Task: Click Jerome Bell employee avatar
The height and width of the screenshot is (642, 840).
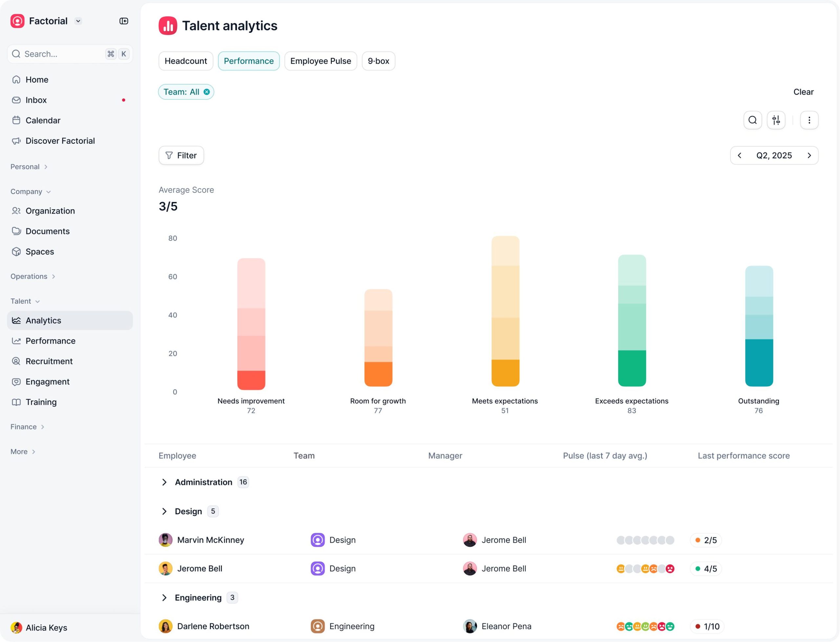Action: click(x=165, y=568)
